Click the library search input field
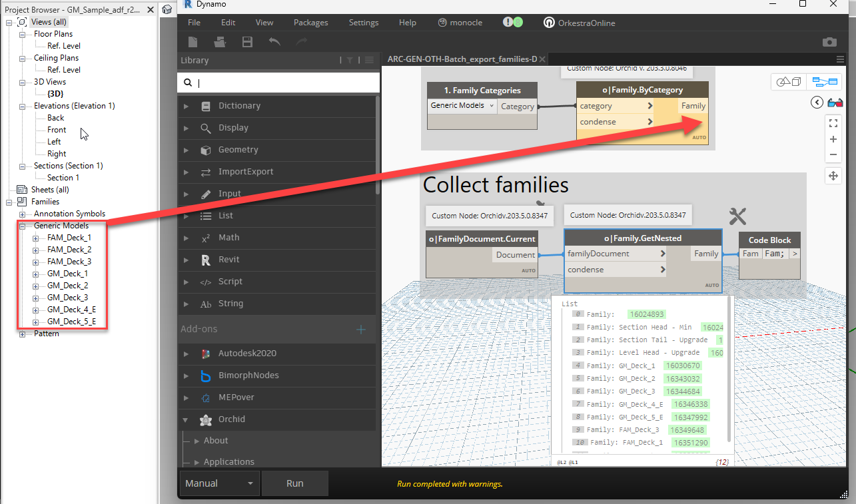This screenshot has height=504, width=856. click(278, 83)
